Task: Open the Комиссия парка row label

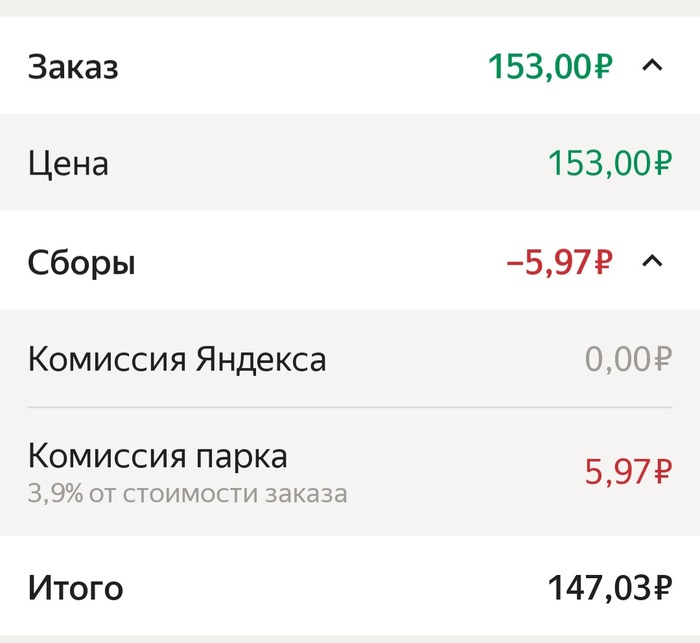Action: [x=158, y=456]
